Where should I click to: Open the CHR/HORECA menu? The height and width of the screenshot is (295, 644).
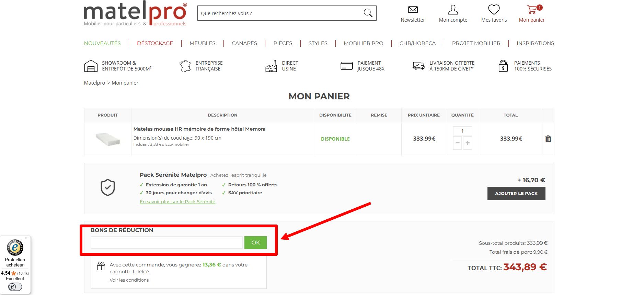417,43
